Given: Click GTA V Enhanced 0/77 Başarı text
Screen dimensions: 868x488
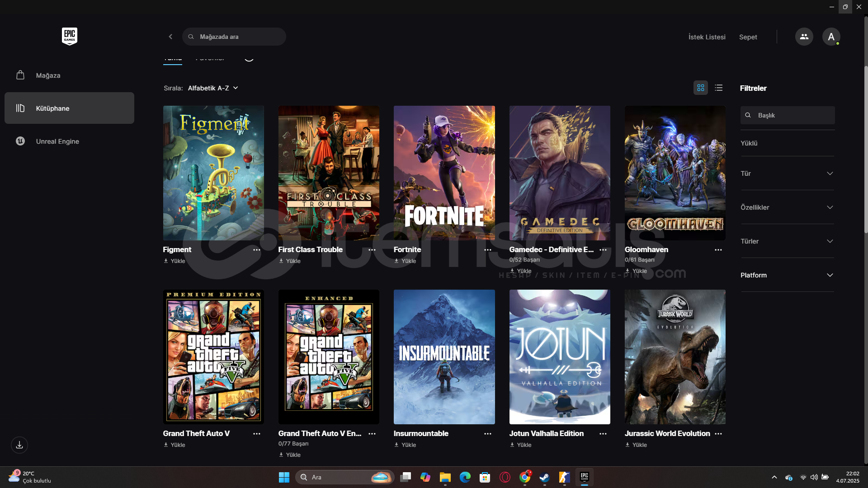Looking at the screenshot, I should click(x=293, y=444).
